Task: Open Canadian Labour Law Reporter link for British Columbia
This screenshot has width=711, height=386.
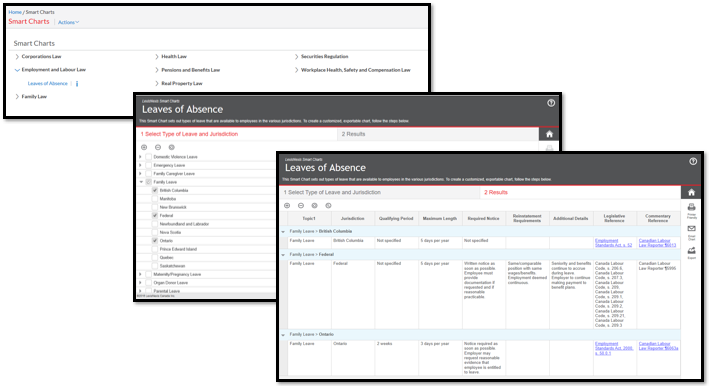Action: [x=657, y=243]
